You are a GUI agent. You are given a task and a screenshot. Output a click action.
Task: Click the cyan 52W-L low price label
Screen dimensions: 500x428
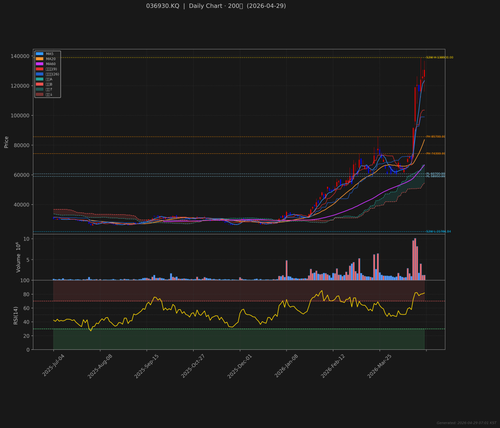click(x=439, y=231)
